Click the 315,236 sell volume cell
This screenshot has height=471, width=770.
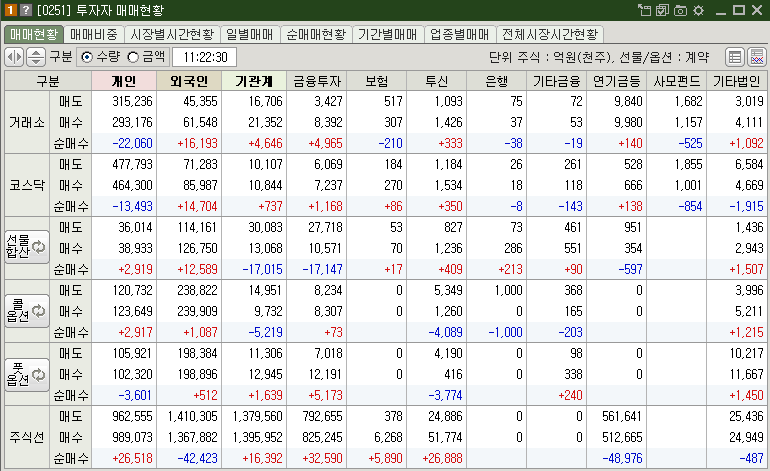[124, 101]
